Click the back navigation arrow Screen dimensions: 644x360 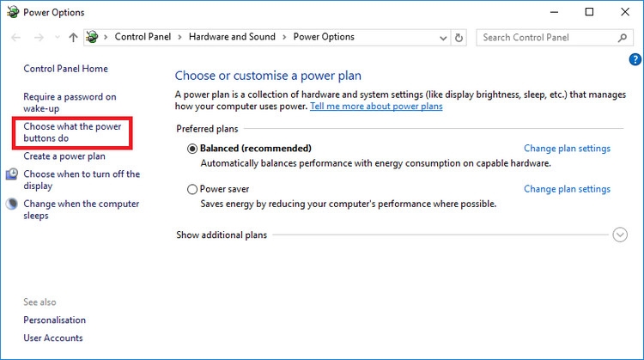click(16, 38)
